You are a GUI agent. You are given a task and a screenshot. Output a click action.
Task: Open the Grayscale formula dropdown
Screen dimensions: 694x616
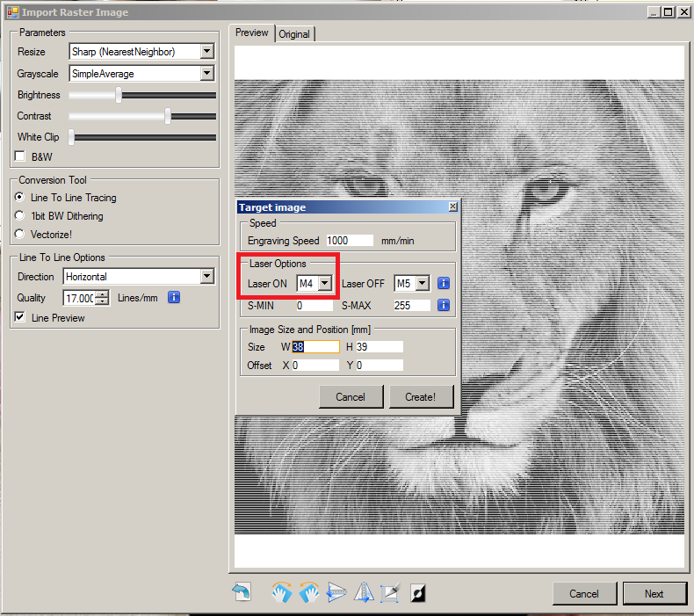point(206,73)
